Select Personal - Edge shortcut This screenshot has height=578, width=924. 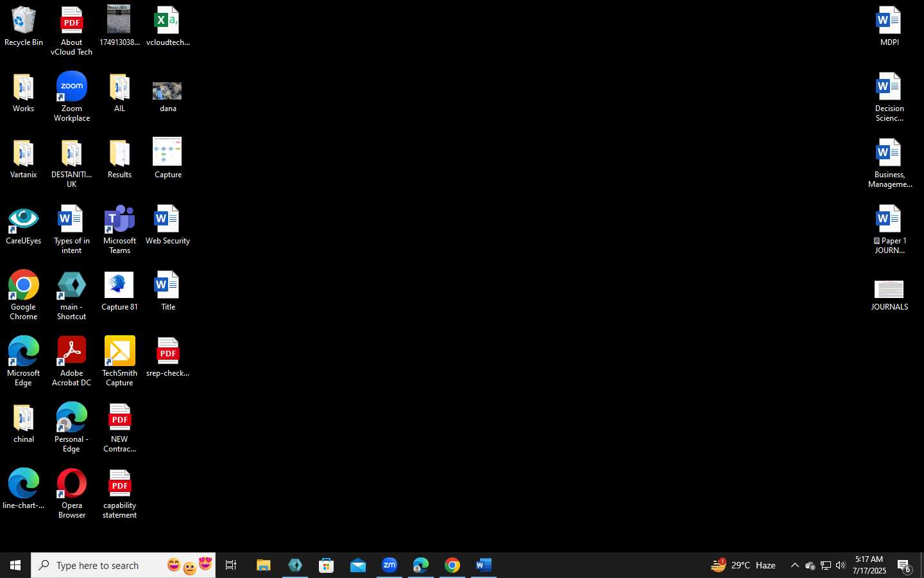[x=72, y=428]
